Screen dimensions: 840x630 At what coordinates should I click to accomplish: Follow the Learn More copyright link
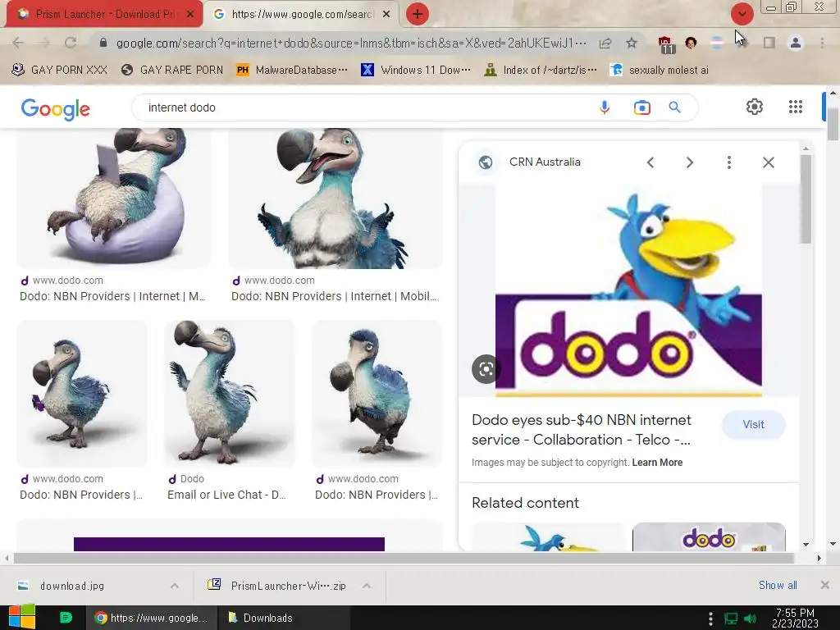[x=657, y=463]
